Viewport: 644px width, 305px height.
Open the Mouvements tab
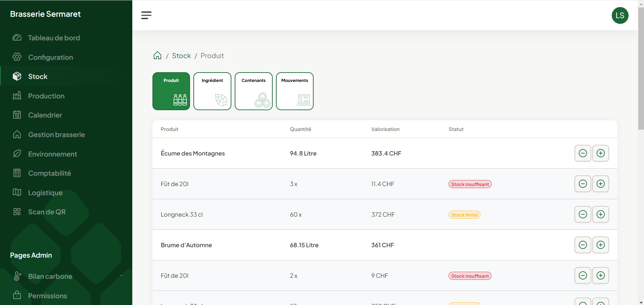coord(294,91)
